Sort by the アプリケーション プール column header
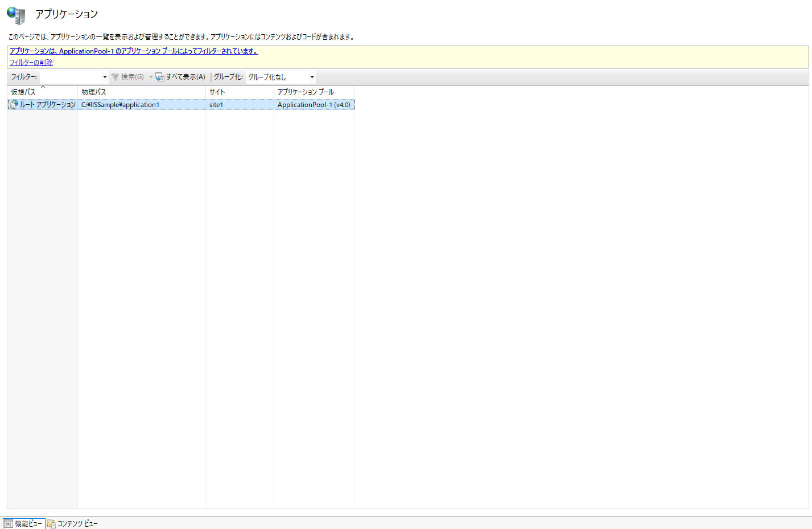Image resolution: width=812 pixels, height=529 pixels. coord(314,92)
